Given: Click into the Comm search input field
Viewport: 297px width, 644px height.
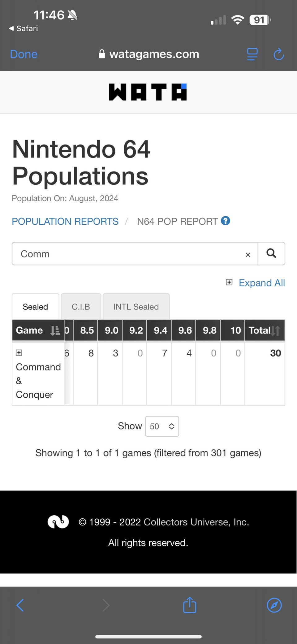Looking at the screenshot, I should [x=130, y=254].
